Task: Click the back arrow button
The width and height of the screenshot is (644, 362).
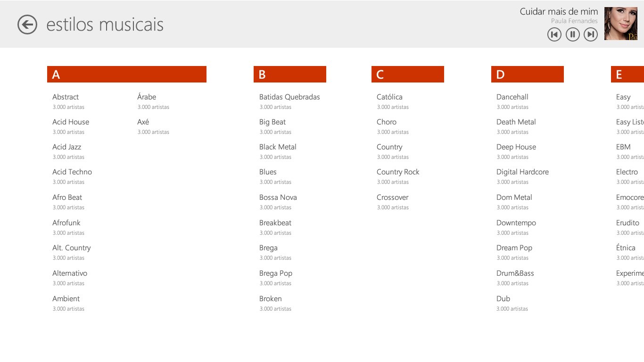Action: 27,25
